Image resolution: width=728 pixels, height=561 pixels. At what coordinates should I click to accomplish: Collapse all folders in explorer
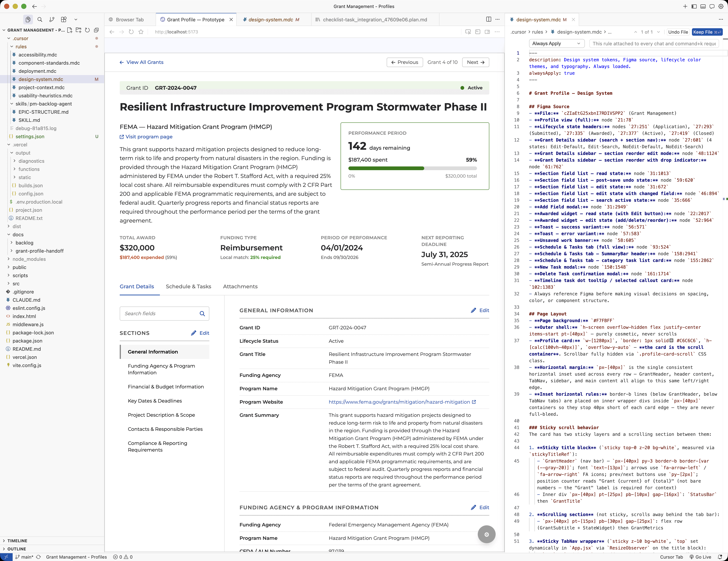coord(96,30)
